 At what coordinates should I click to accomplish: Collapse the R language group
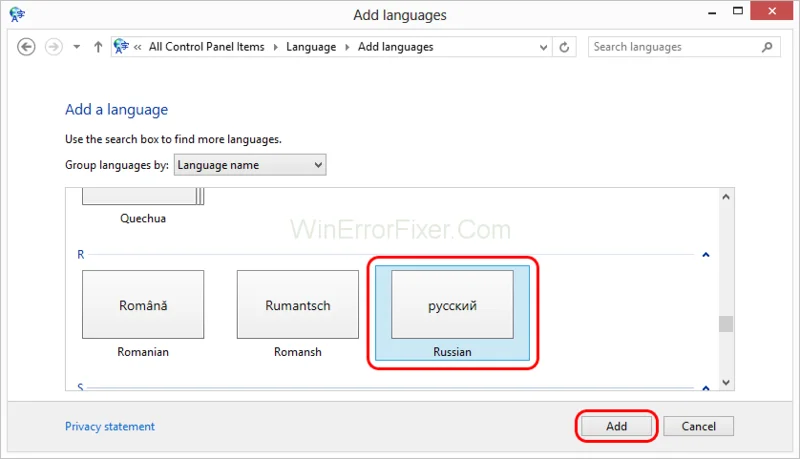tap(706, 255)
